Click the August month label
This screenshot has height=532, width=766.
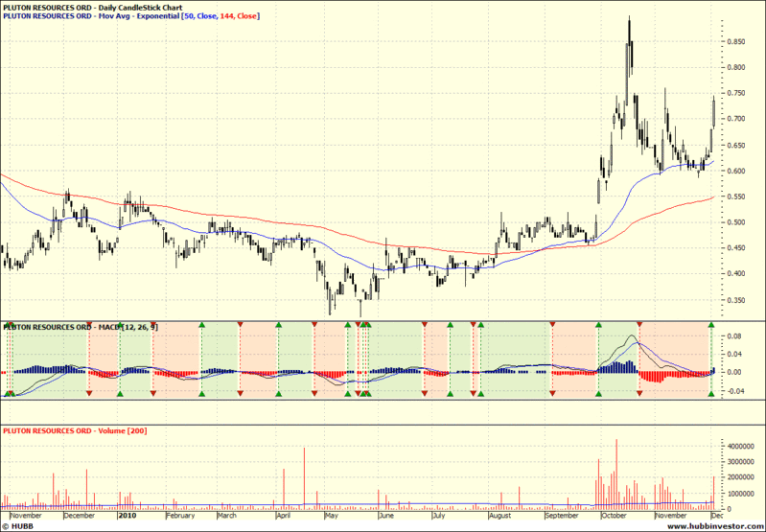(499, 516)
